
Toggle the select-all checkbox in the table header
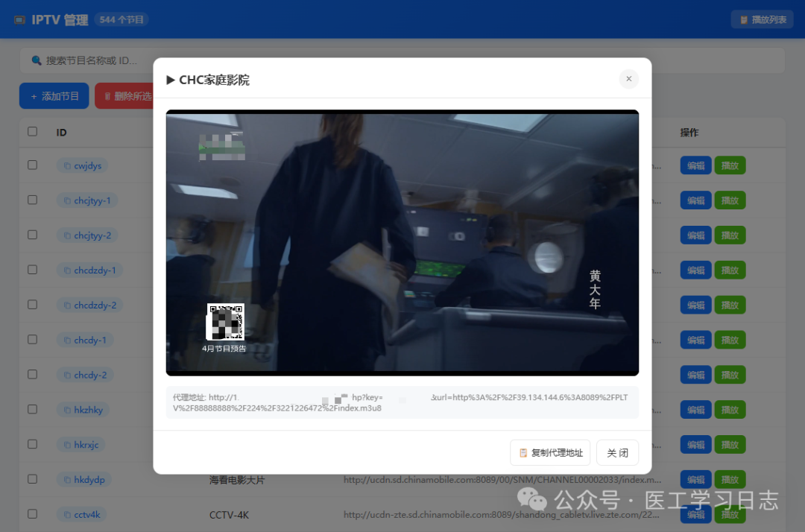point(32,132)
